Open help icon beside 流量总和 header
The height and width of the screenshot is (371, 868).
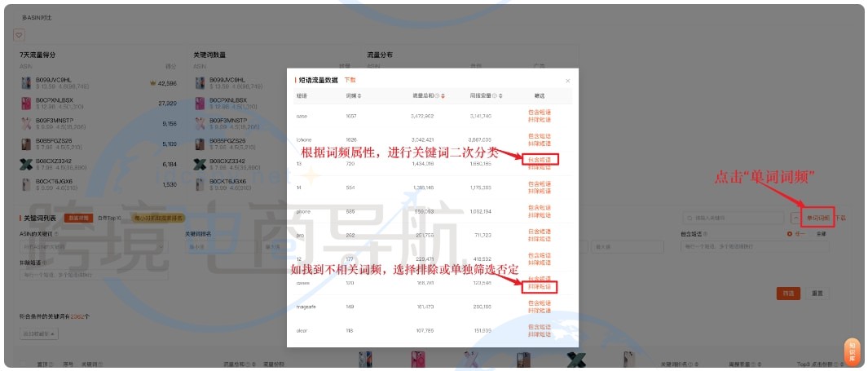click(x=437, y=95)
